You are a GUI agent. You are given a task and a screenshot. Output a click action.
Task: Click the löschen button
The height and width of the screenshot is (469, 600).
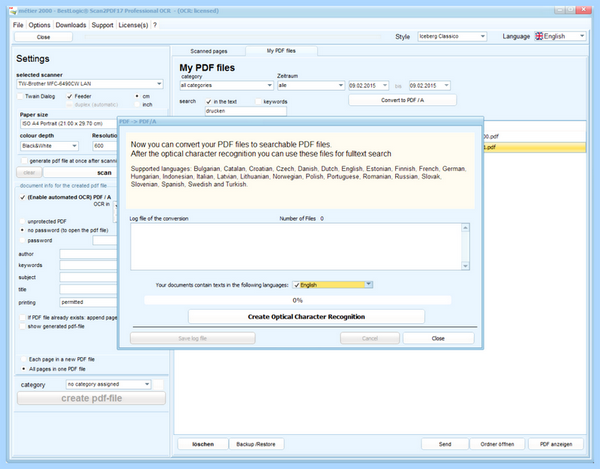(203, 444)
